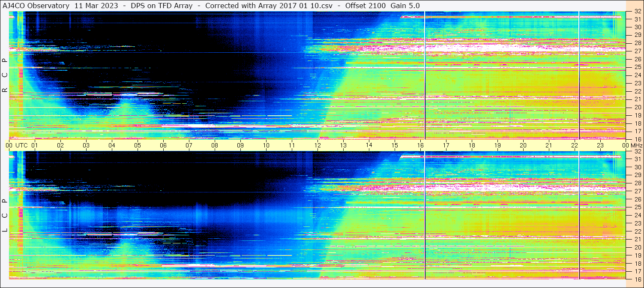Click the 24 MHz label on lower frequency scale
The image size is (644, 288).
637,215
